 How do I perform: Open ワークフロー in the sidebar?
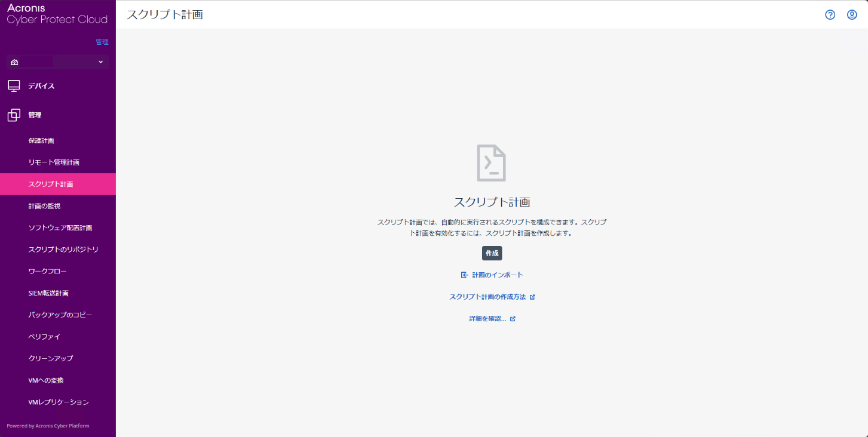coord(48,272)
